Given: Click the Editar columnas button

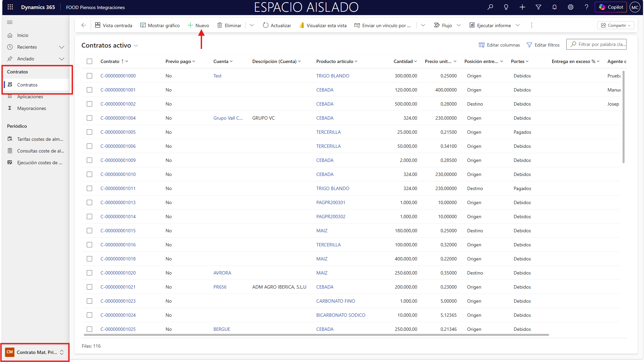Looking at the screenshot, I should pos(499,45).
